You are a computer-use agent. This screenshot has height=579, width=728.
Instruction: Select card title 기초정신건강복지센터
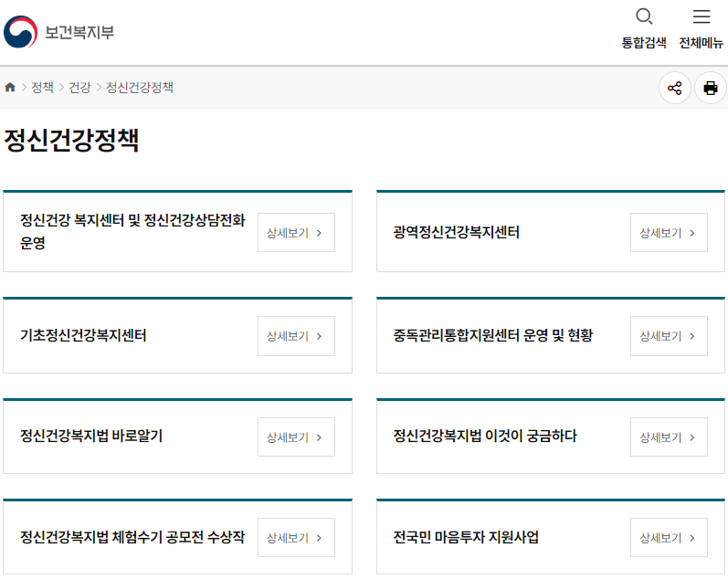83,335
